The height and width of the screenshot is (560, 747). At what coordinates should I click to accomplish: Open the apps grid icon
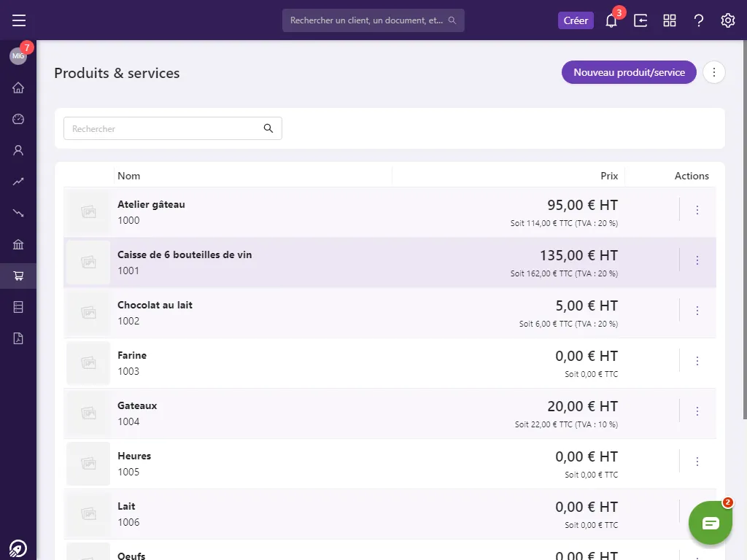670,20
